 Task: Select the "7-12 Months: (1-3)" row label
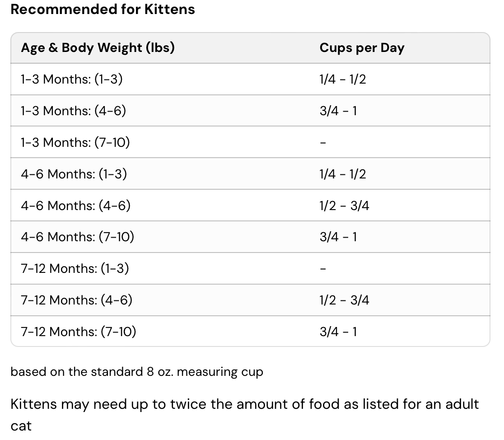75,268
